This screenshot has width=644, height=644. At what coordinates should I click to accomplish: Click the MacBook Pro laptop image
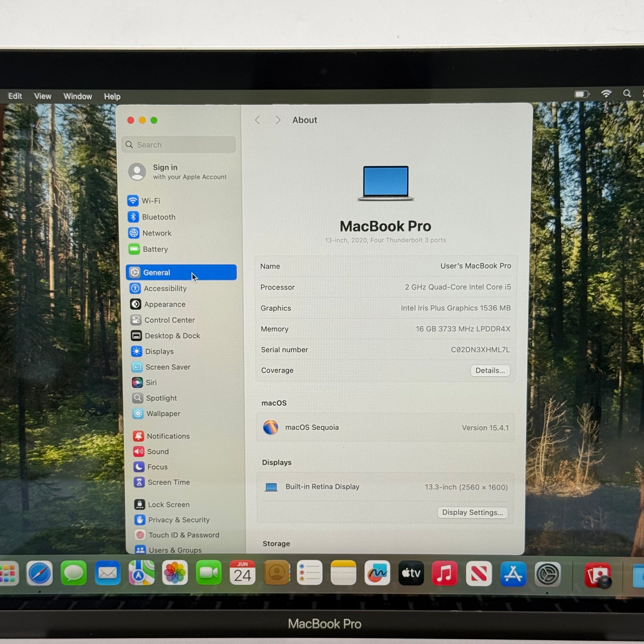pyautogui.click(x=386, y=183)
